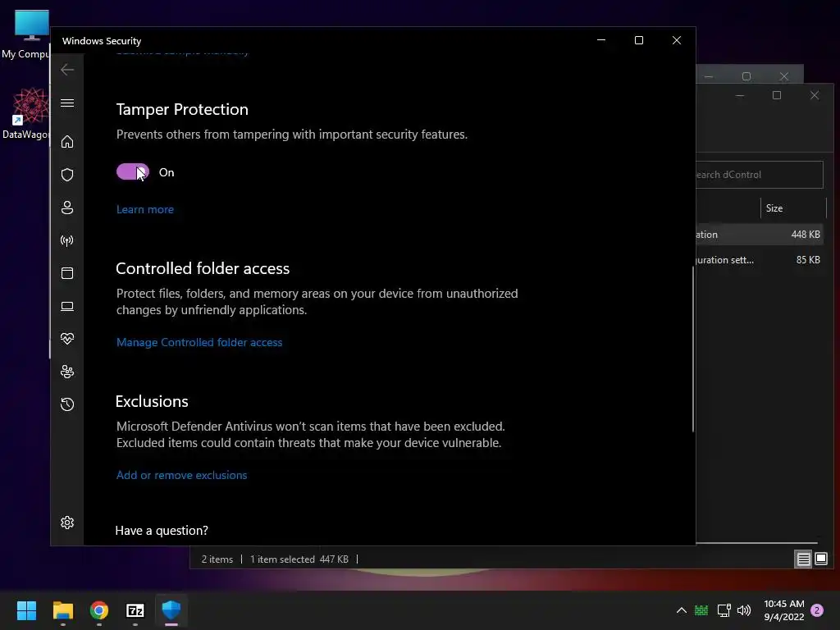Image resolution: width=840 pixels, height=630 pixels.
Task: Switch Explorer to large icons view
Action: click(820, 559)
